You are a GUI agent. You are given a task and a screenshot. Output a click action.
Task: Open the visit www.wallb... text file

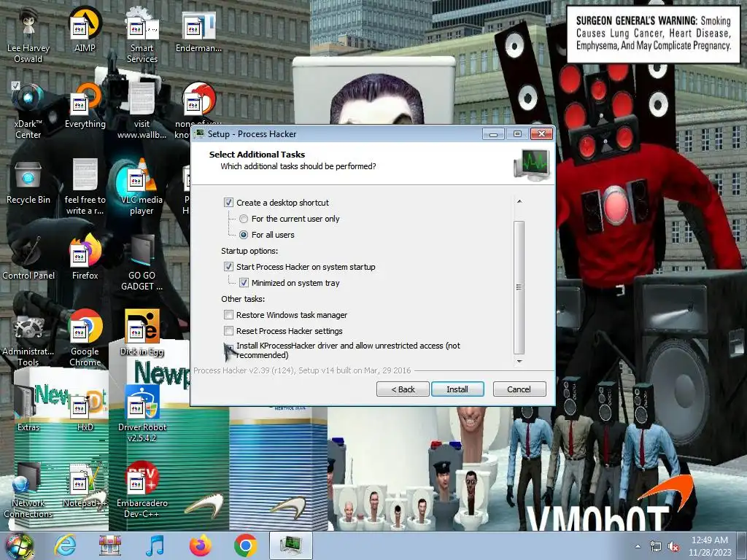click(142, 111)
